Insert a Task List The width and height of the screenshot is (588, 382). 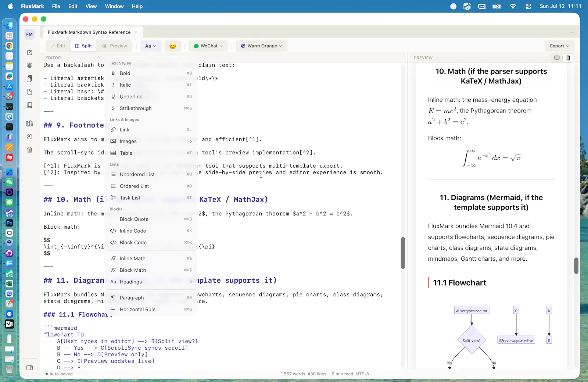pos(151,198)
